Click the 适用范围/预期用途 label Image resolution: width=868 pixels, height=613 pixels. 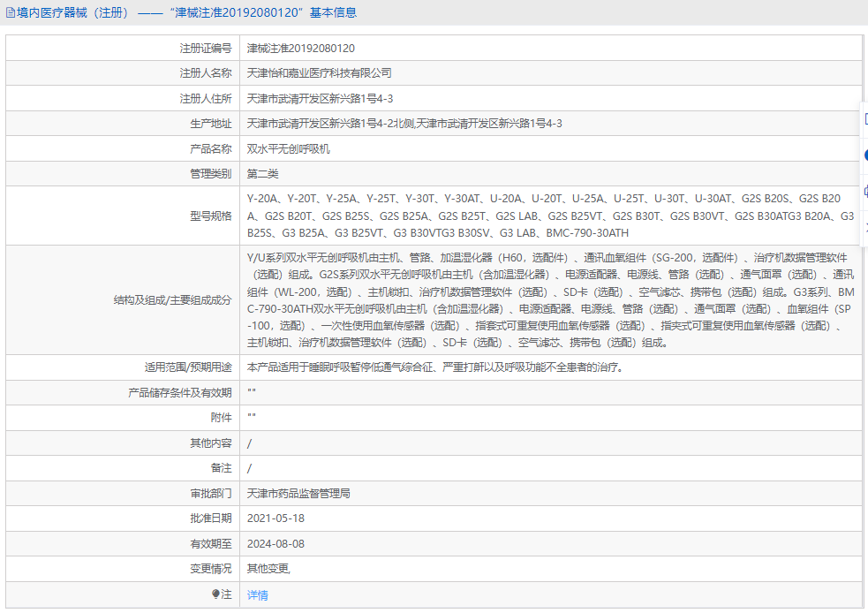[x=188, y=367]
